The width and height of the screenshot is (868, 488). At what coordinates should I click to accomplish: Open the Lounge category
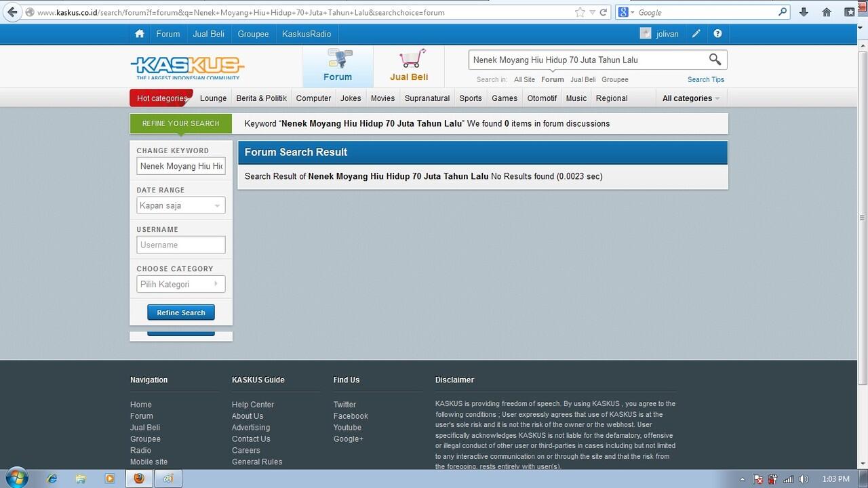point(213,98)
